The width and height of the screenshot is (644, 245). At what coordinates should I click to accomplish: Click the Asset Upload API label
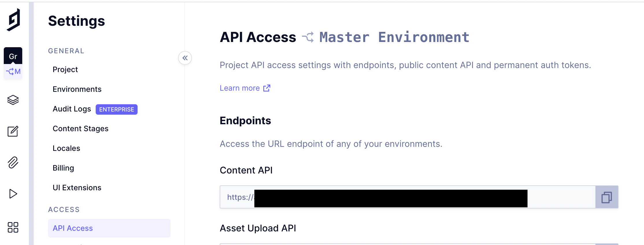pyautogui.click(x=258, y=228)
